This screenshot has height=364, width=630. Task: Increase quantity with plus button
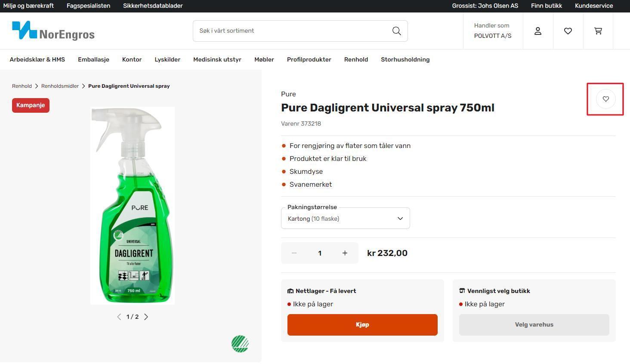click(x=345, y=253)
